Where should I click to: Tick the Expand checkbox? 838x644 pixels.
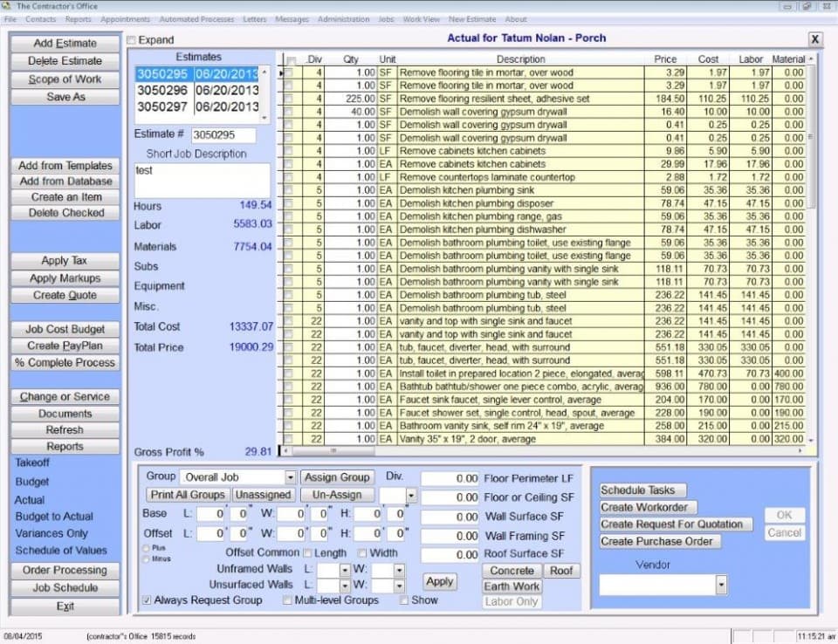[132, 40]
